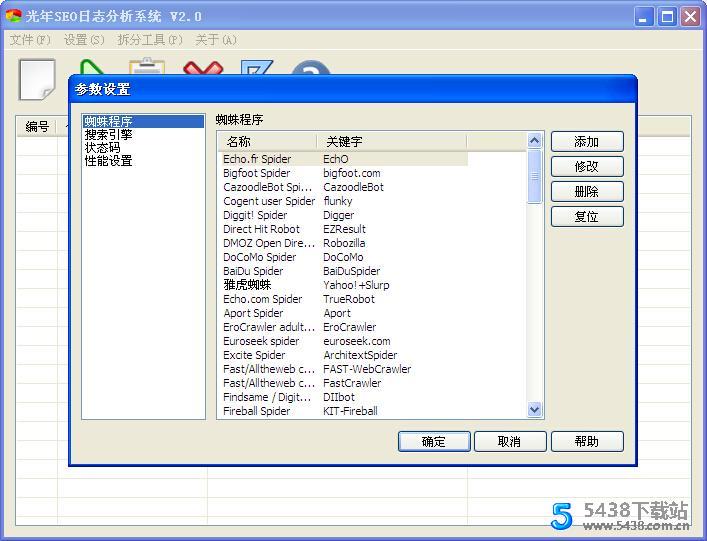Open the 设置(S) menu
The image size is (707, 541).
84,40
